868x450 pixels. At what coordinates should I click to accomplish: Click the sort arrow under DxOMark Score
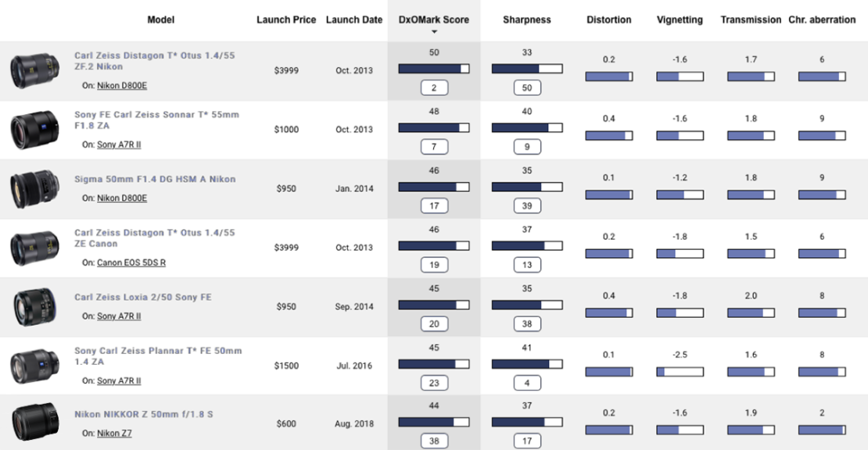click(433, 32)
